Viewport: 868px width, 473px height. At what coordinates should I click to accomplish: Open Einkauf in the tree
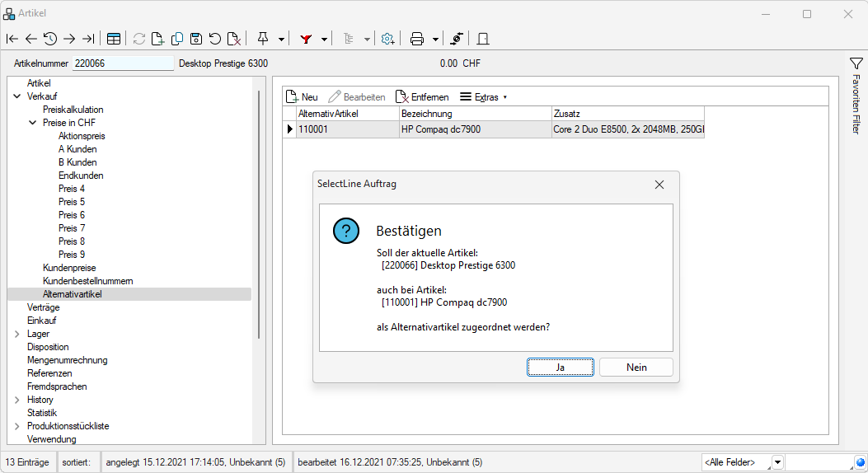[x=41, y=321]
